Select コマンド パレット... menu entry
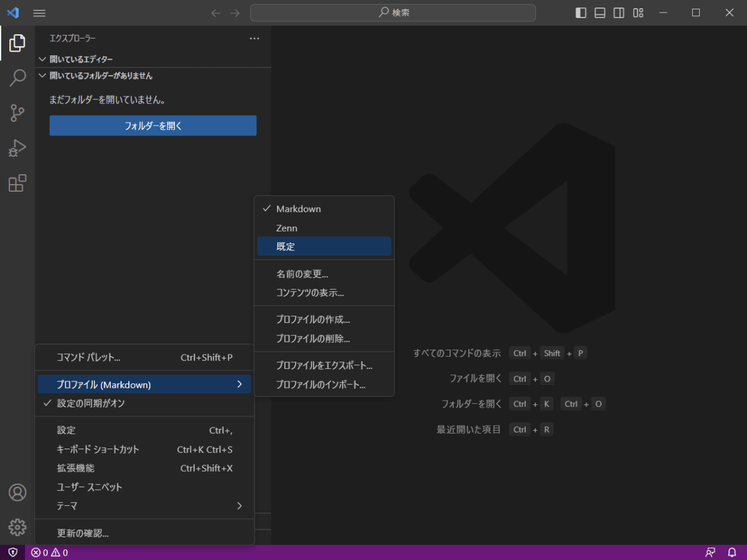This screenshot has height=560, width=747. 144,358
